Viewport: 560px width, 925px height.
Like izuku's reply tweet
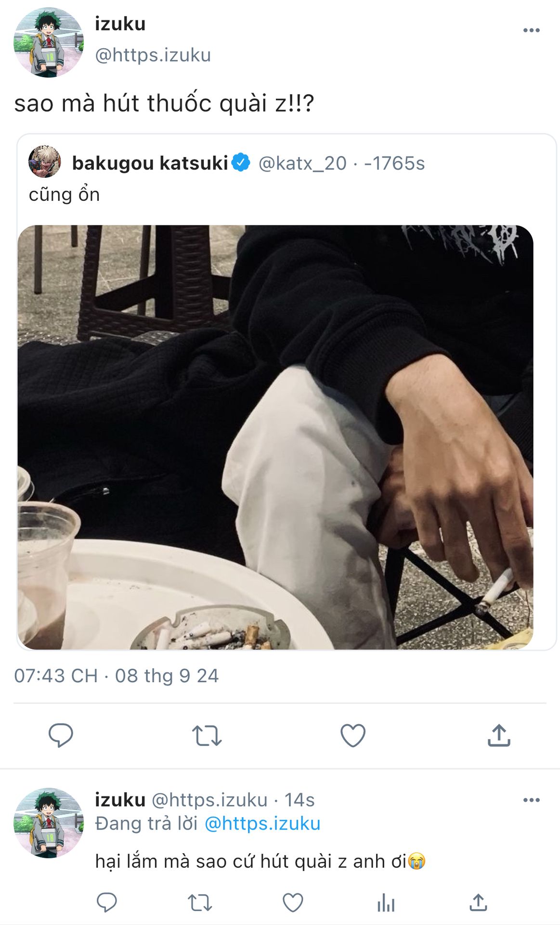coord(293,902)
